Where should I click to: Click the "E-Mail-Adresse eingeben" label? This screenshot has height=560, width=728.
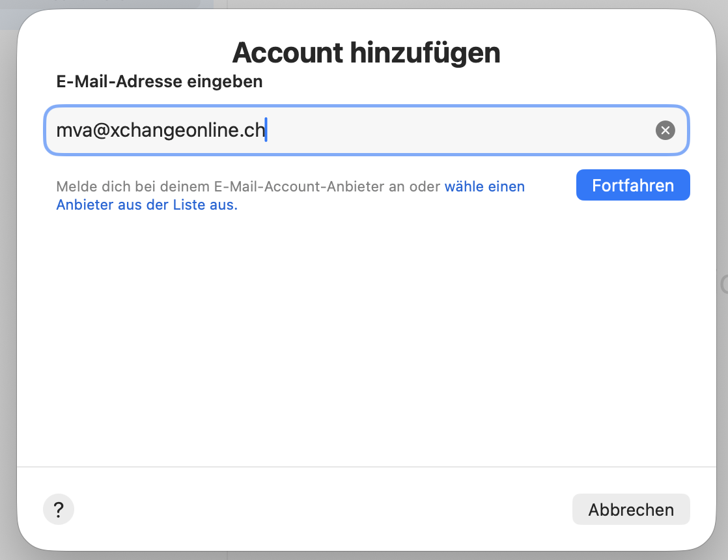click(160, 82)
